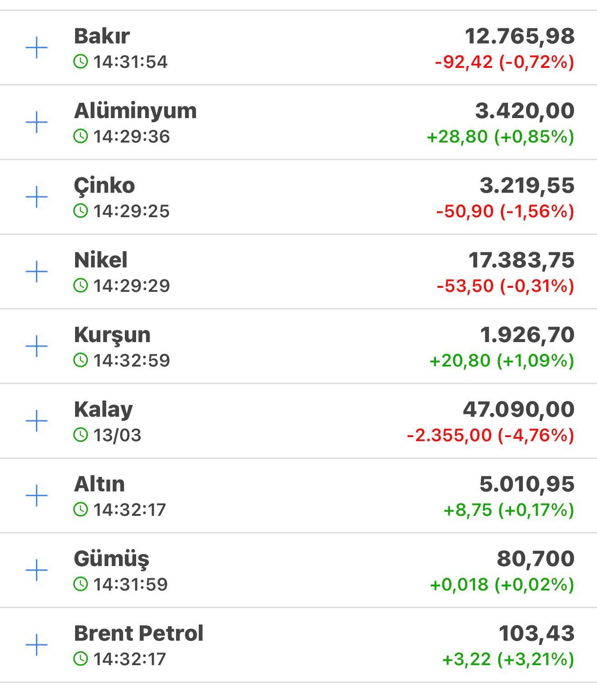
Task: Tap the clock icon under Kurşun
Action: click(x=81, y=360)
